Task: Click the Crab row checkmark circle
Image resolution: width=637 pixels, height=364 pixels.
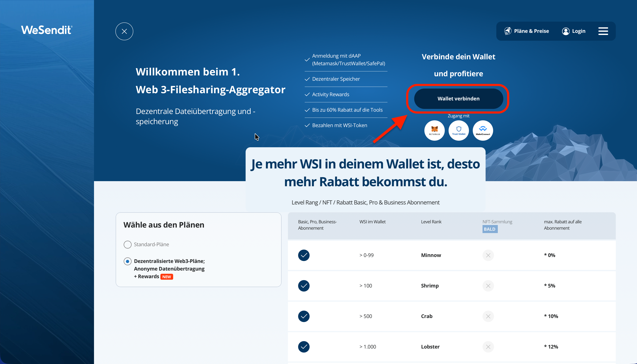Action: point(304,316)
